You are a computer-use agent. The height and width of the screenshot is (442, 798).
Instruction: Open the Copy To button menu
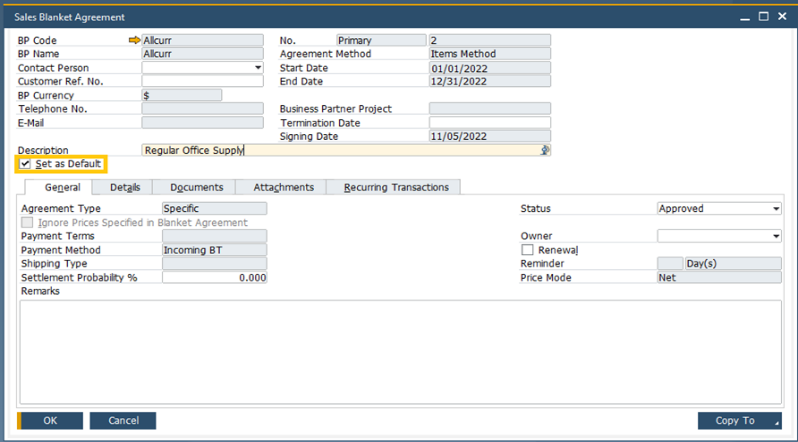(x=739, y=421)
